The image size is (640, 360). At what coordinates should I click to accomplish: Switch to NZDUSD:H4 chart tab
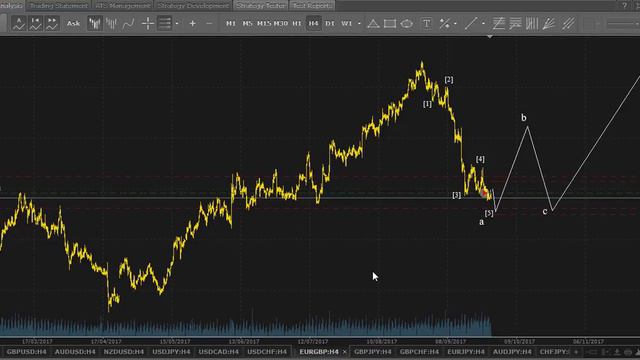[124, 351]
